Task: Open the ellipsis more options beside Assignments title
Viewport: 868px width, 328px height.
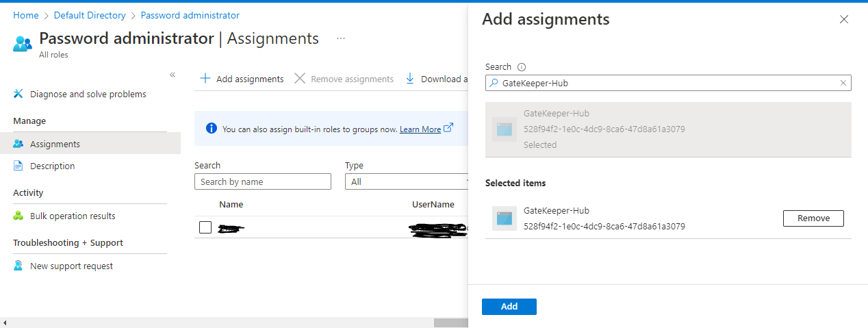Action: [341, 38]
